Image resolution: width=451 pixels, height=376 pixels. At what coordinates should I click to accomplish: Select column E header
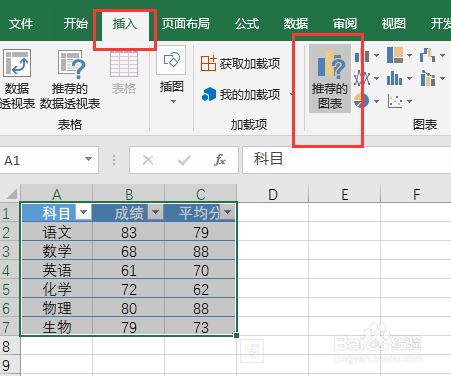click(345, 194)
